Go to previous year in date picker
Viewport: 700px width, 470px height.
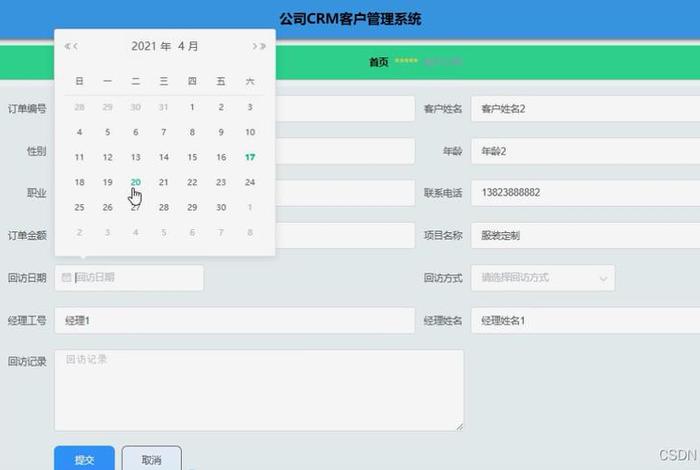67,46
